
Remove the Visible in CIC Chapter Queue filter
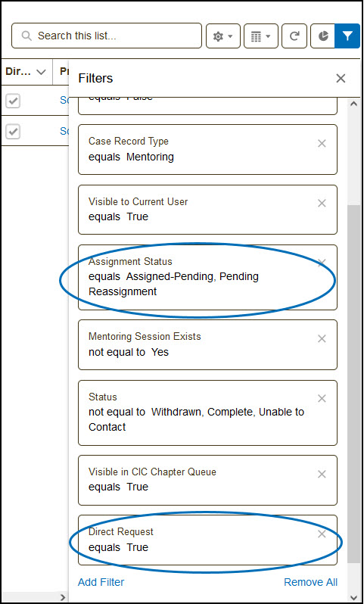click(322, 474)
